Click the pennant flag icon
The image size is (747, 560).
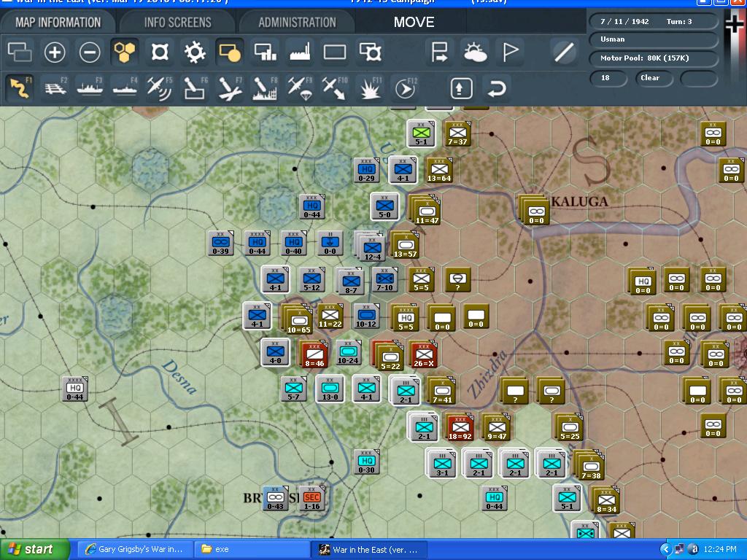coord(510,52)
